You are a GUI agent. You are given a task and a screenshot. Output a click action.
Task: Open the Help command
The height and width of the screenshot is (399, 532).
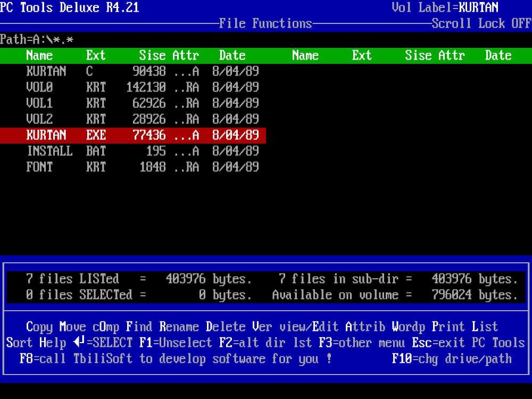53,343
